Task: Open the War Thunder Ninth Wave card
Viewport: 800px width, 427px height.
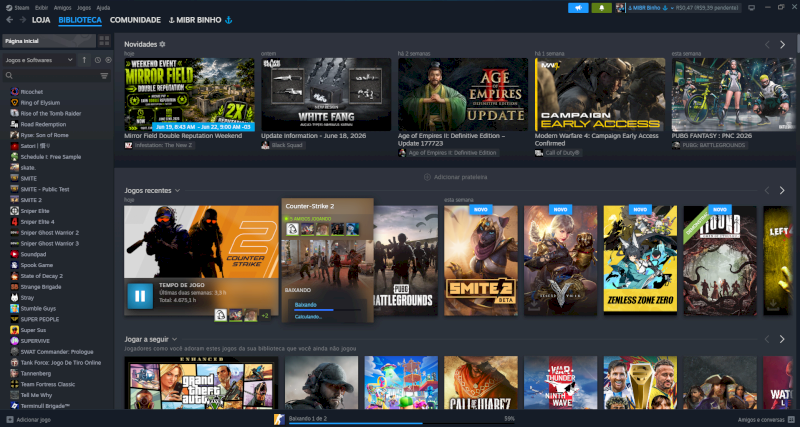Action: coord(561,383)
